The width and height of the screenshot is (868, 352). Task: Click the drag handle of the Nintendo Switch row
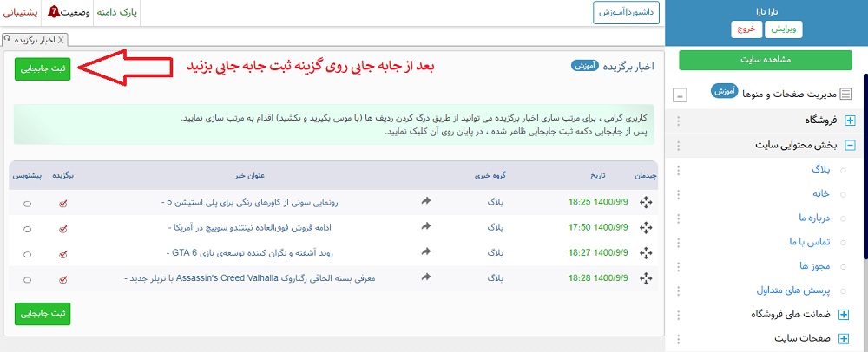[646, 228]
